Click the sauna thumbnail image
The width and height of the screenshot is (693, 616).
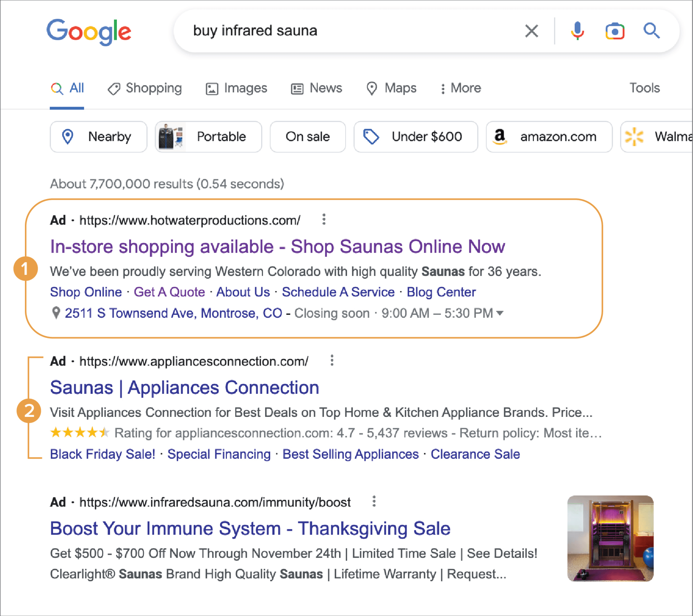coord(610,538)
